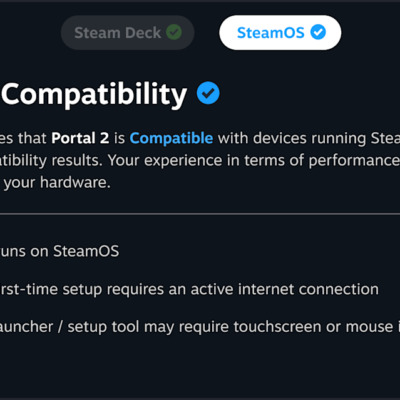Open the blue Compatible link text

171,138
